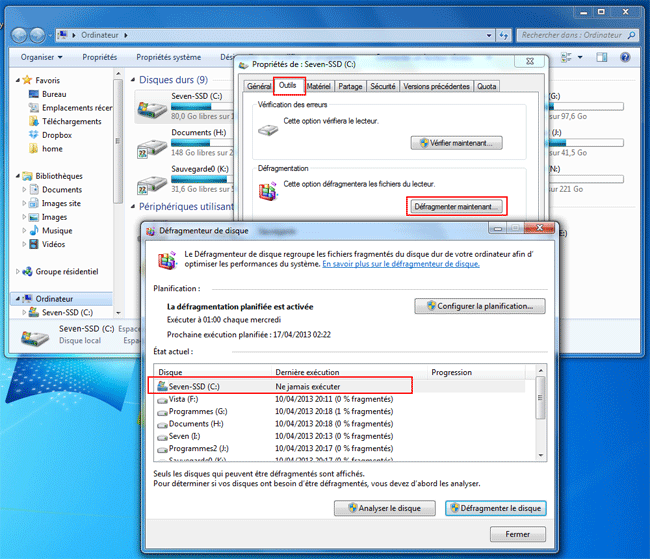Select the Téléchargements favorite folder
This screenshot has height=559, width=650.
(71, 121)
